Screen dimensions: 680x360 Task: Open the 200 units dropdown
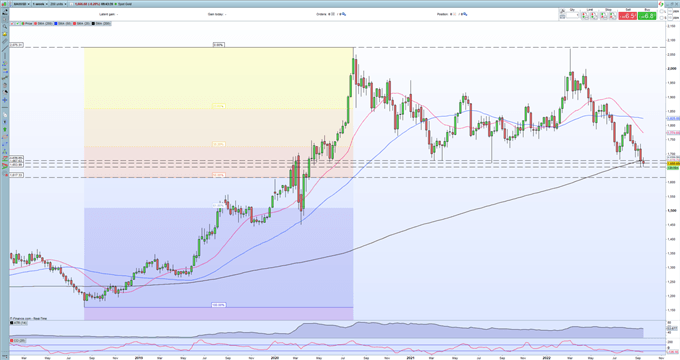[x=59, y=4]
